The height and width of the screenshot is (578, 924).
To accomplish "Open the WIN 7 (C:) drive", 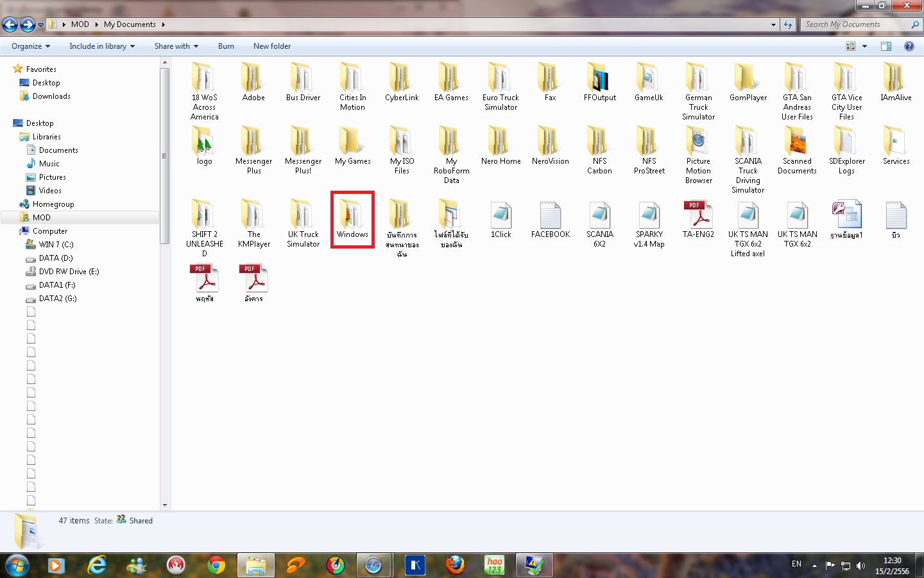I will (56, 245).
